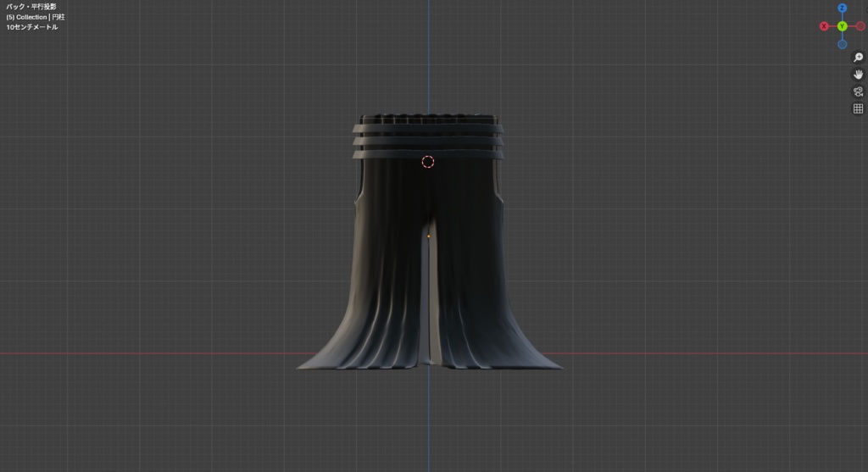Screen dimensions: 868x472
Task: Click the blue Z axis gizmo handle
Action: click(842, 8)
